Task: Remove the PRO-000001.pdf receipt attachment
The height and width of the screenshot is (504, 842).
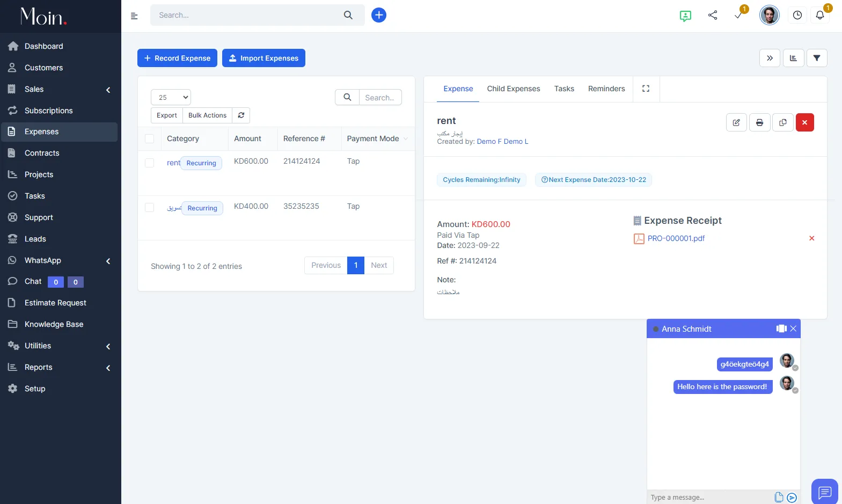Action: [812, 238]
